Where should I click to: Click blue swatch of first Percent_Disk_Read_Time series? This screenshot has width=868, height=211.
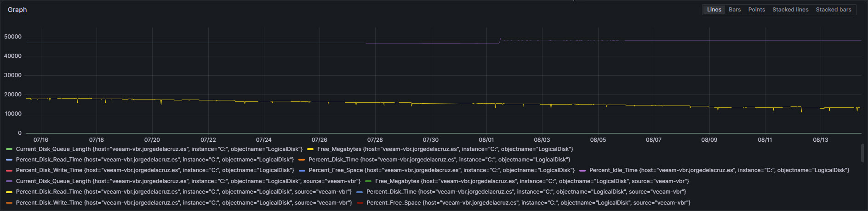(x=9, y=160)
